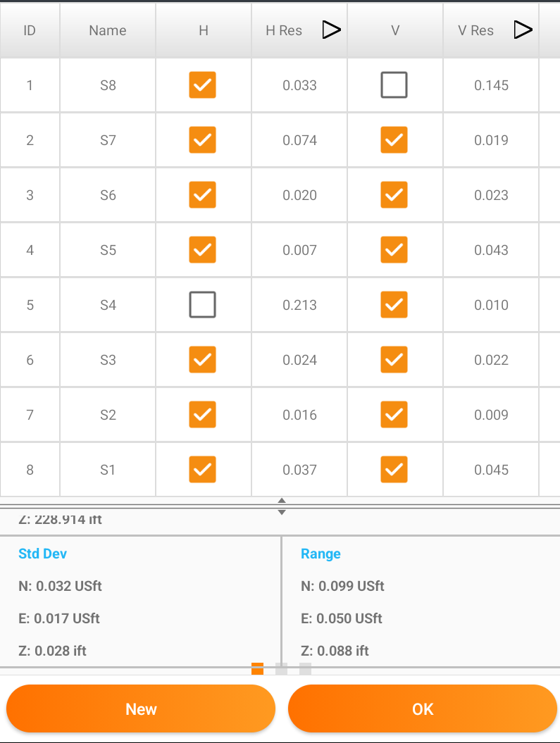This screenshot has height=743, width=560.
Task: Select the second gray page indicator
Action: coord(282,668)
